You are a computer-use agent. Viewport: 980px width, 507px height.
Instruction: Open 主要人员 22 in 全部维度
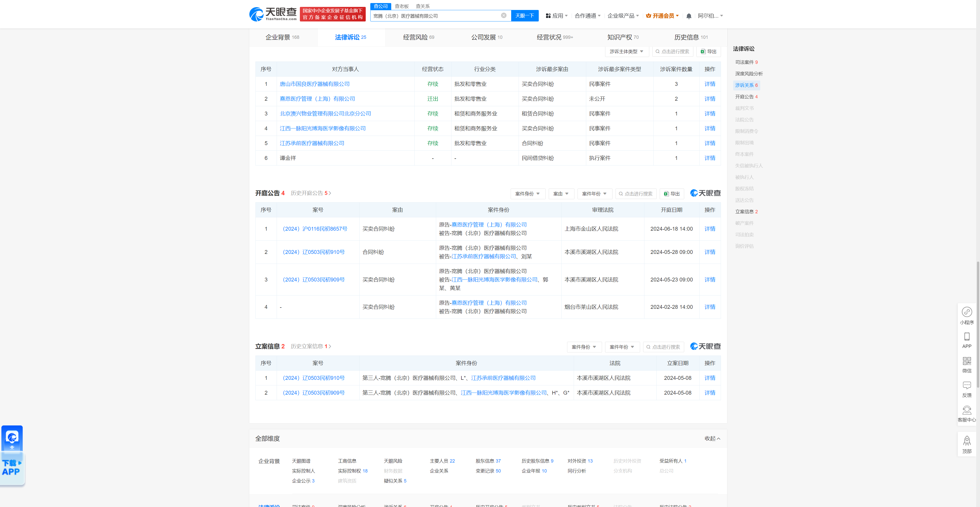(442, 461)
